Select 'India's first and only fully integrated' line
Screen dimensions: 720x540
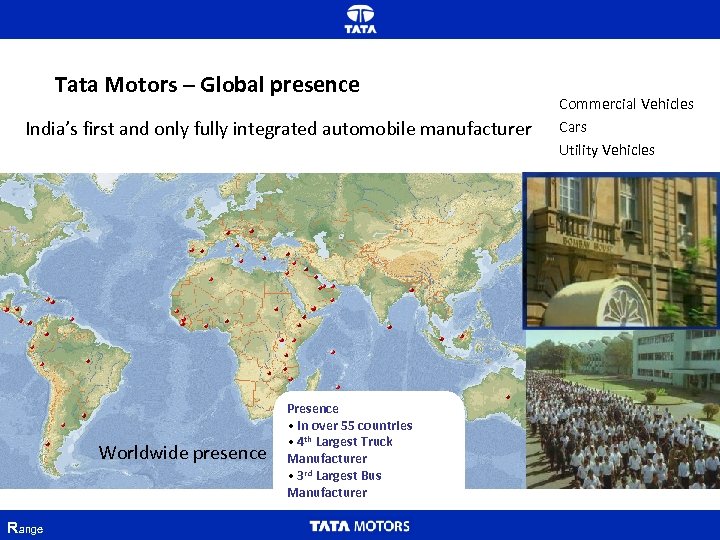[278, 129]
